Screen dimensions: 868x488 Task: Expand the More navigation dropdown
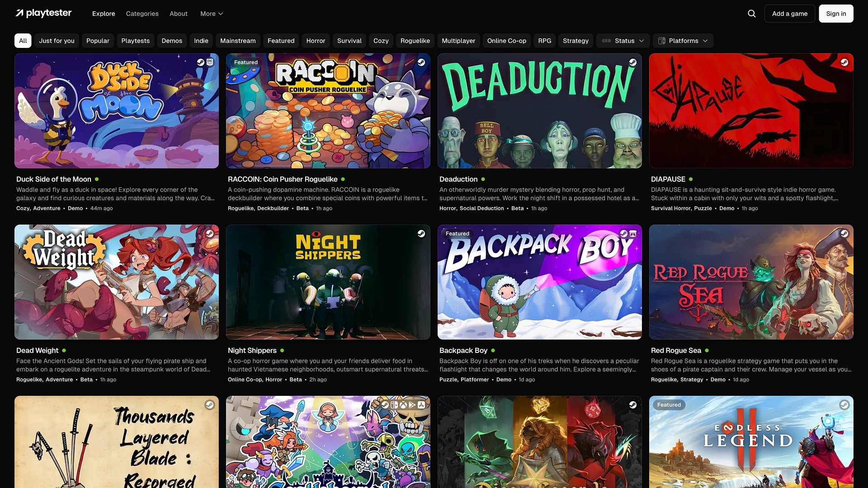pyautogui.click(x=212, y=14)
